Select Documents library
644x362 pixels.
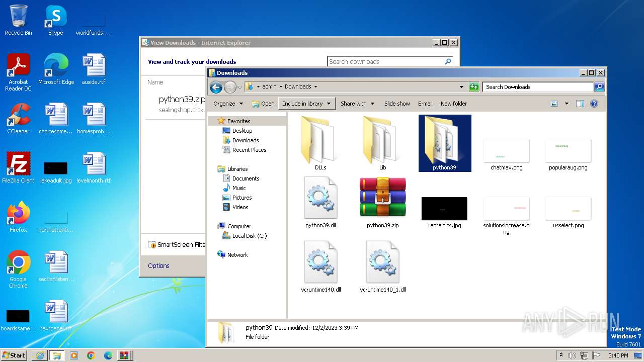coord(246,178)
